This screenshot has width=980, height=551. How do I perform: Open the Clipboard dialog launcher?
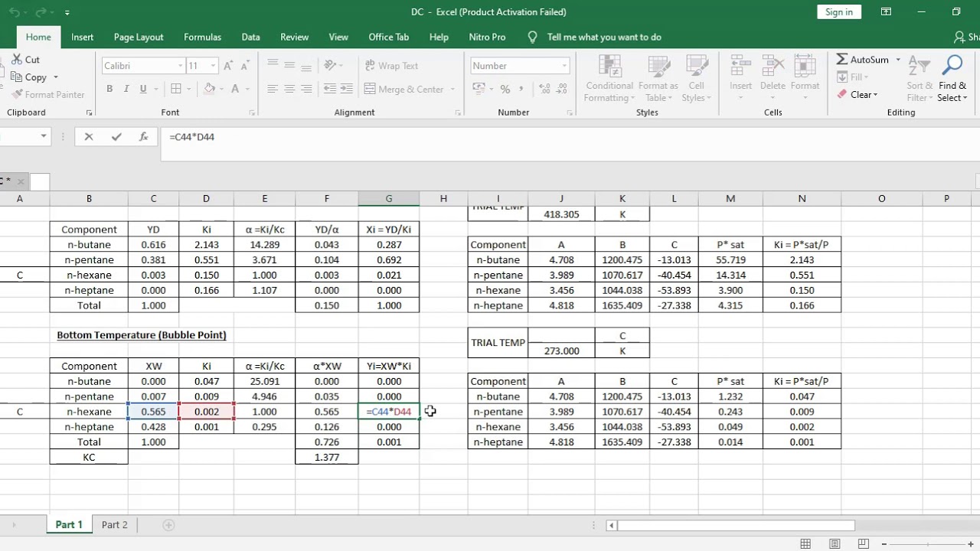pos(89,112)
